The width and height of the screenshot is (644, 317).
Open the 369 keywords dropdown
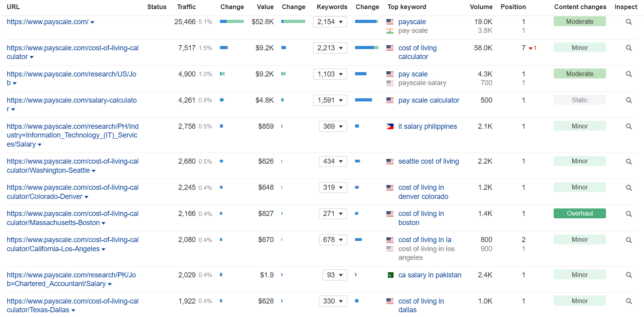333,126
